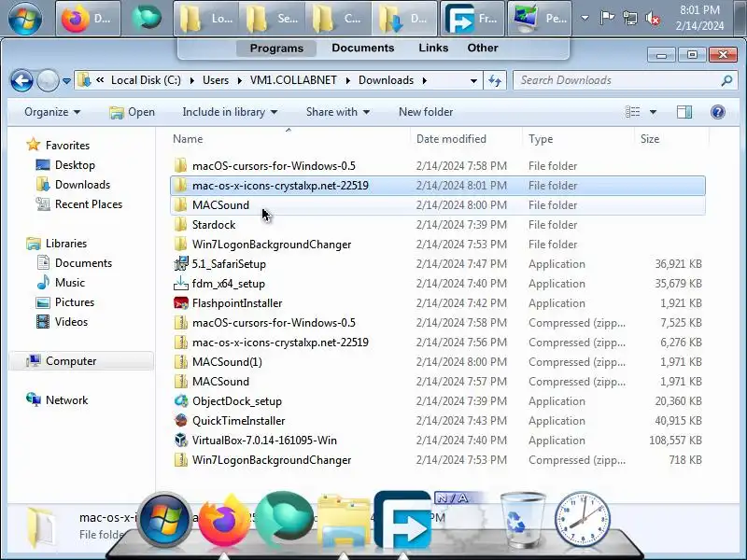Open Pictures library in navigation pane
This screenshot has height=560, width=747.
tap(65, 301)
